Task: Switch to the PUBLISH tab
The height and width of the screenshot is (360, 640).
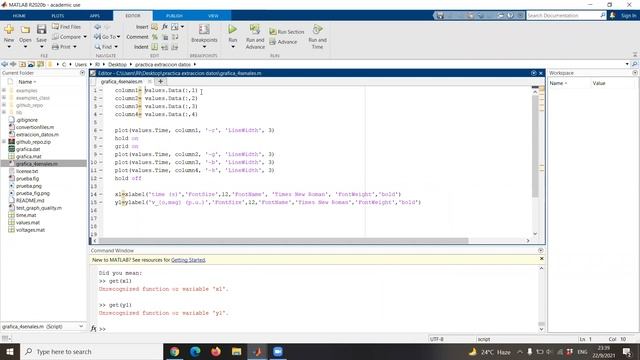Action: click(x=174, y=16)
